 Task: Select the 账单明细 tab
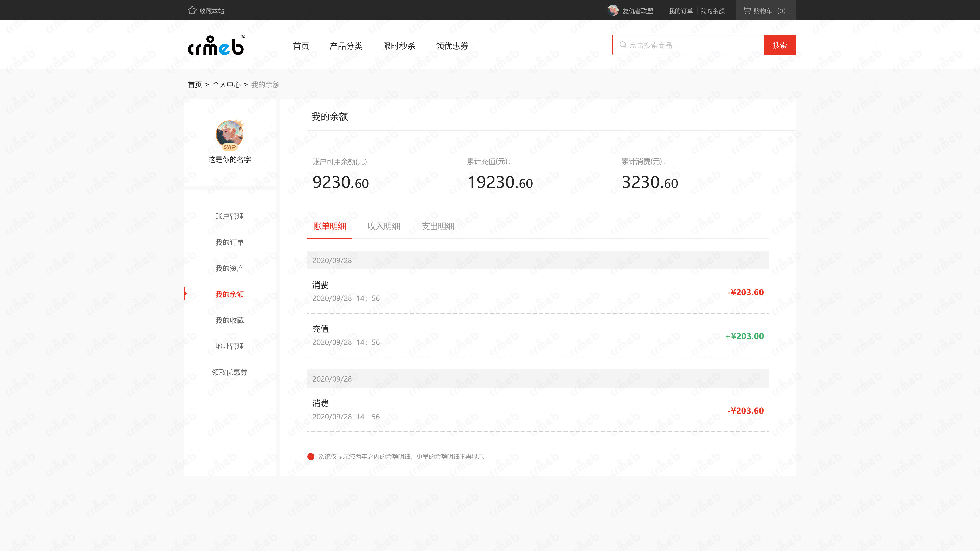[x=329, y=226]
